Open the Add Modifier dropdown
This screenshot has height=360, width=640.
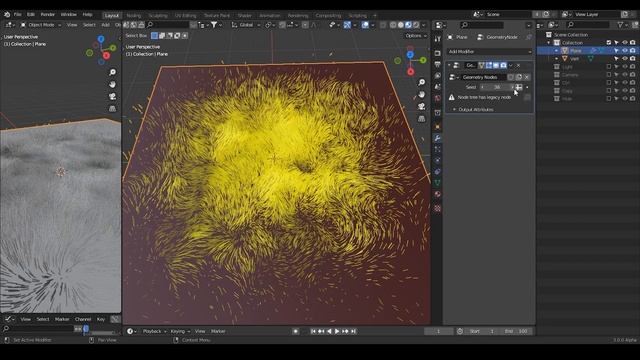click(x=489, y=51)
